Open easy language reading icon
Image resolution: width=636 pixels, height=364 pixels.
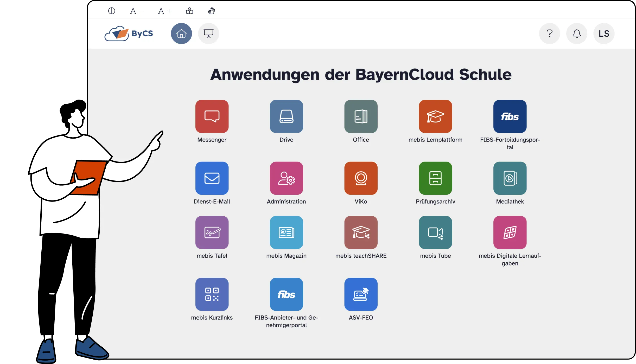(x=189, y=11)
